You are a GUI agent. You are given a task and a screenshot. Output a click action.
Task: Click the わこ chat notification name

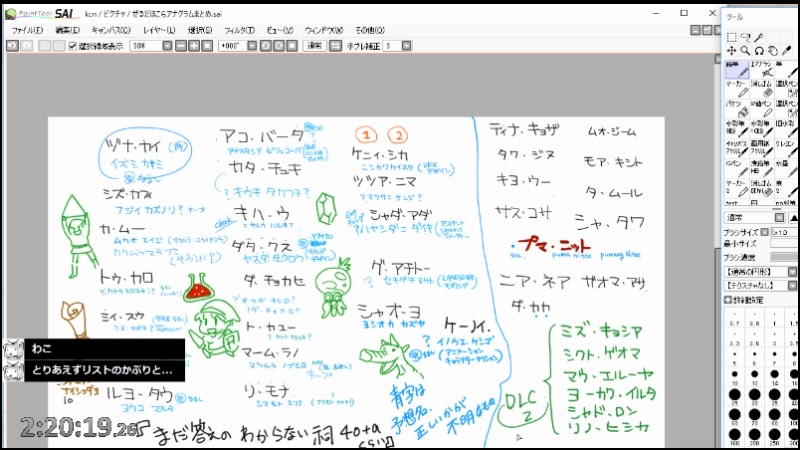pos(42,348)
